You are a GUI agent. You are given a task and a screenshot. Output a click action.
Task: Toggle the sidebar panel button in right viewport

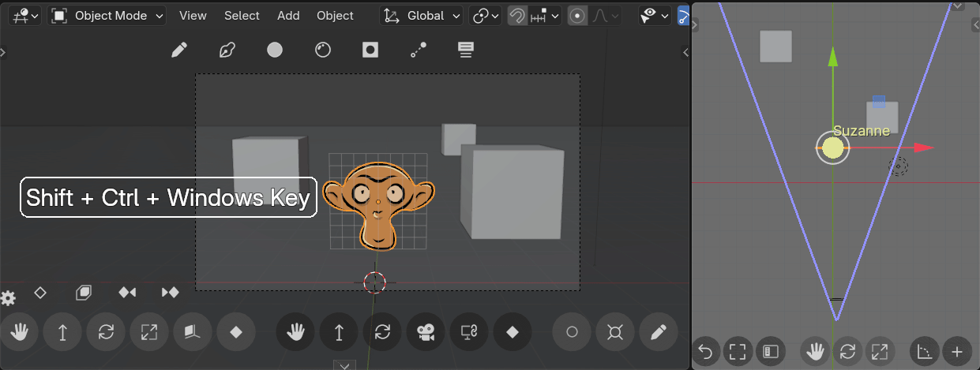point(769,351)
